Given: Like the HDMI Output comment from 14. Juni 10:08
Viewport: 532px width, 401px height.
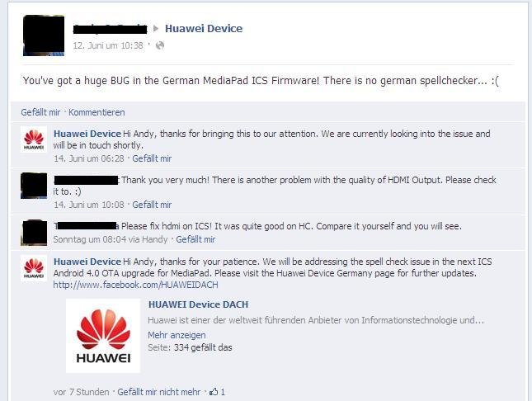Looking at the screenshot, I should (x=152, y=205).
